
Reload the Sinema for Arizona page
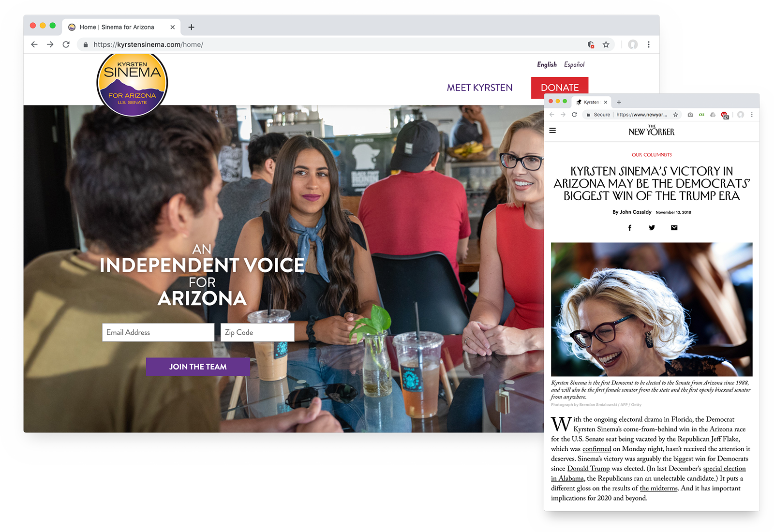click(x=66, y=44)
